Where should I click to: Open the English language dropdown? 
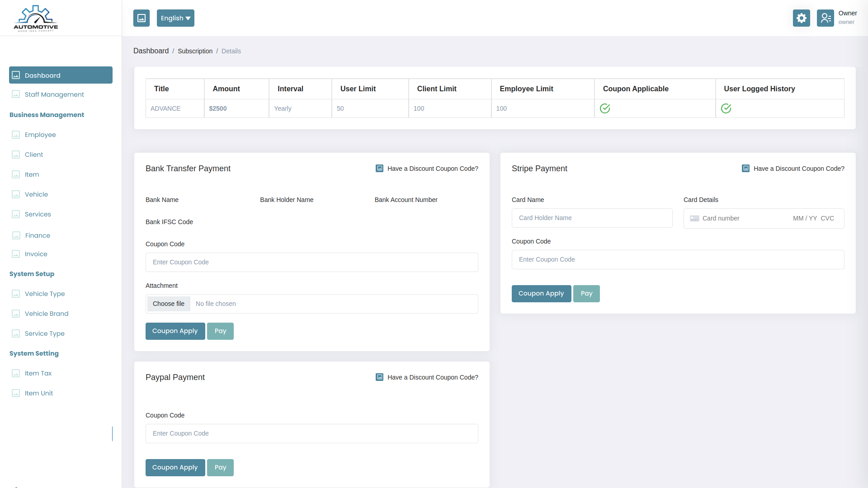tap(175, 18)
